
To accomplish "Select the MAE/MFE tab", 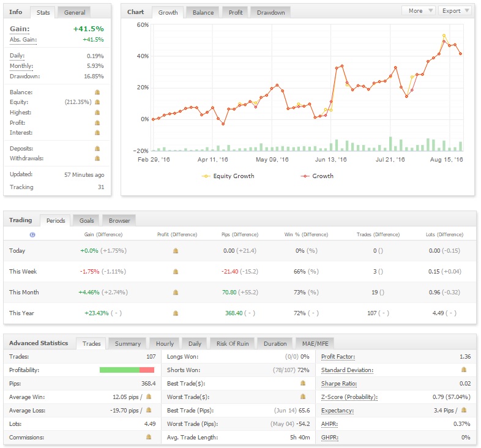I will point(315,344).
